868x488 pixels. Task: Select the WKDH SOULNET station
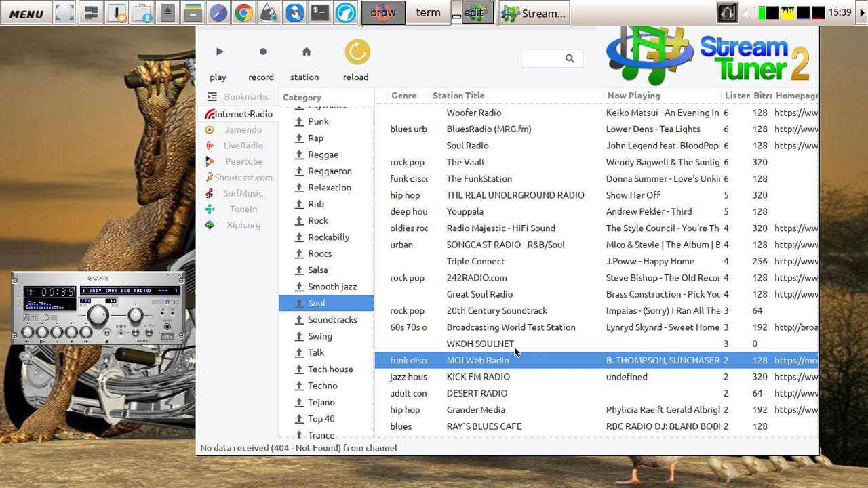pos(597,344)
